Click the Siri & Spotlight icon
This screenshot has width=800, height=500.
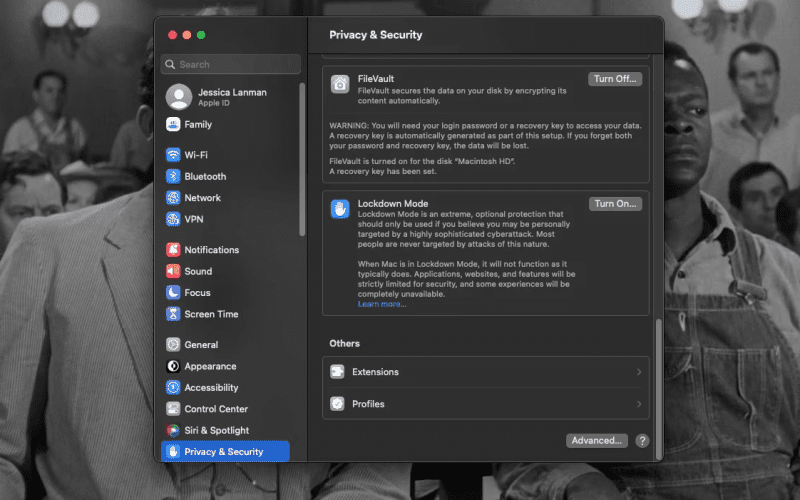click(173, 430)
